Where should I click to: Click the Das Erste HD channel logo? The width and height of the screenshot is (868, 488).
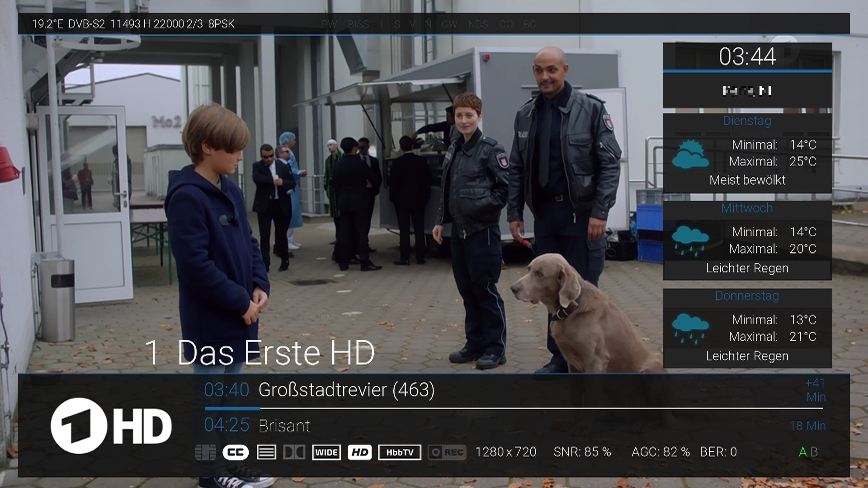click(111, 426)
